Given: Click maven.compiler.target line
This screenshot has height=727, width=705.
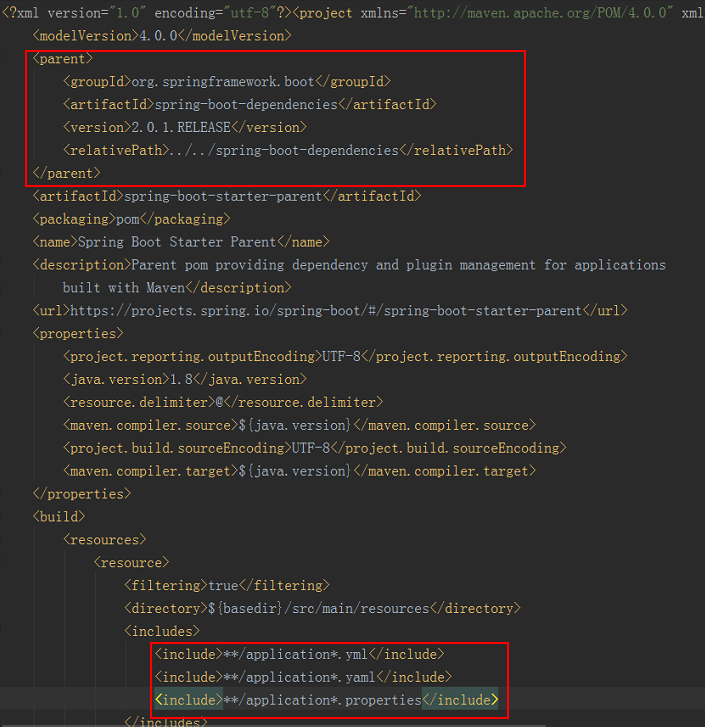Looking at the screenshot, I should pyautogui.click(x=299, y=472).
